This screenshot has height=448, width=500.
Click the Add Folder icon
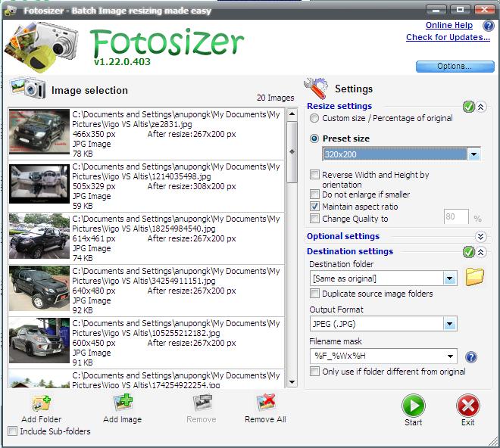coord(42,403)
